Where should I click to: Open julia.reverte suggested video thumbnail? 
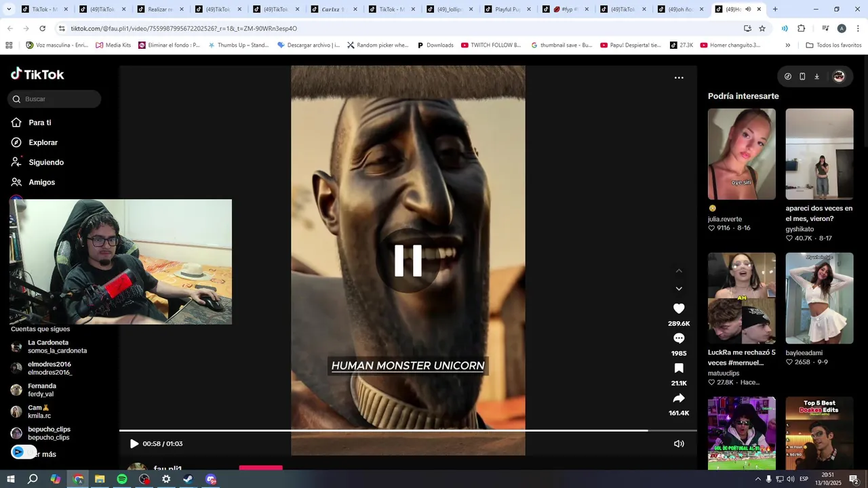click(742, 154)
